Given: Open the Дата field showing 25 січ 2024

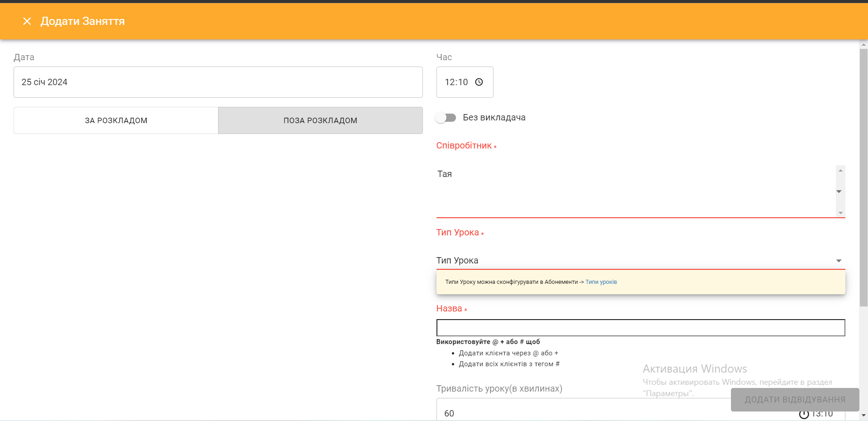Looking at the screenshot, I should tap(218, 82).
